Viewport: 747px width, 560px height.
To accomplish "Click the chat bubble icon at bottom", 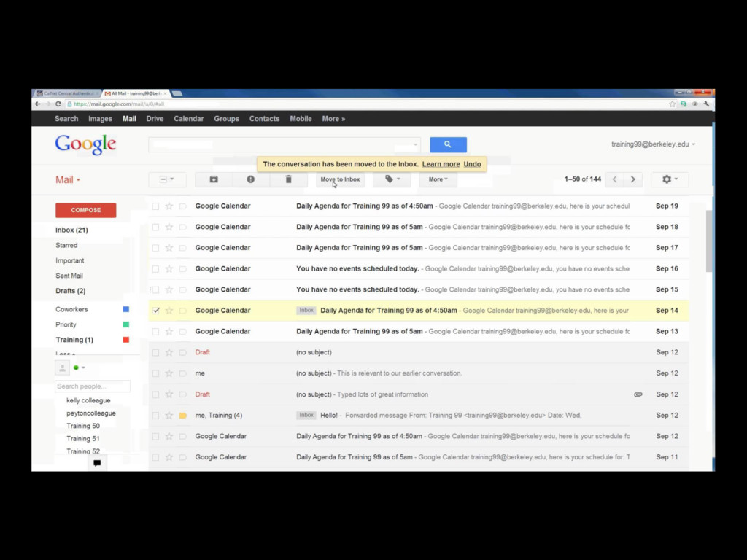I will 97,463.
